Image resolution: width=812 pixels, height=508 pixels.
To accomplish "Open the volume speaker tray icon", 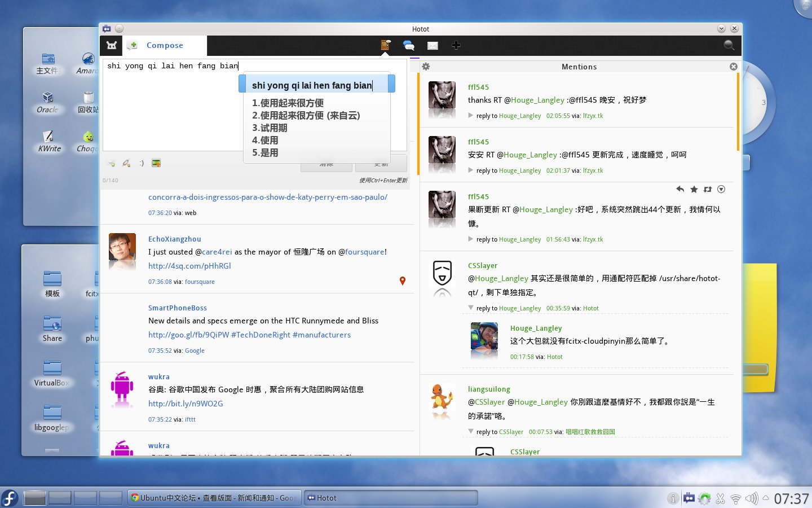I will (751, 498).
